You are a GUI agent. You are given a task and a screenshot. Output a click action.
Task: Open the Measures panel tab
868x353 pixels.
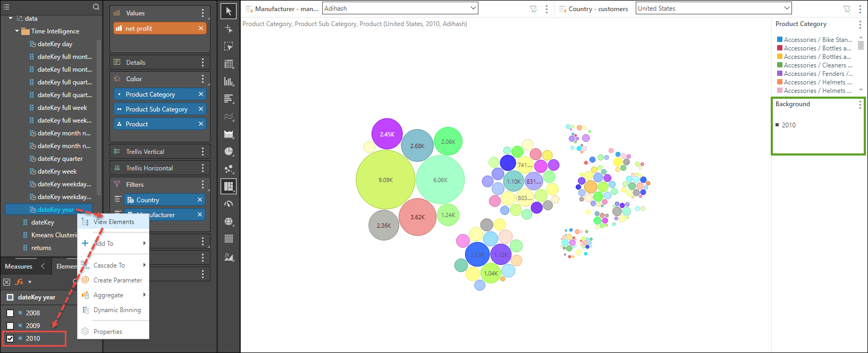(19, 266)
